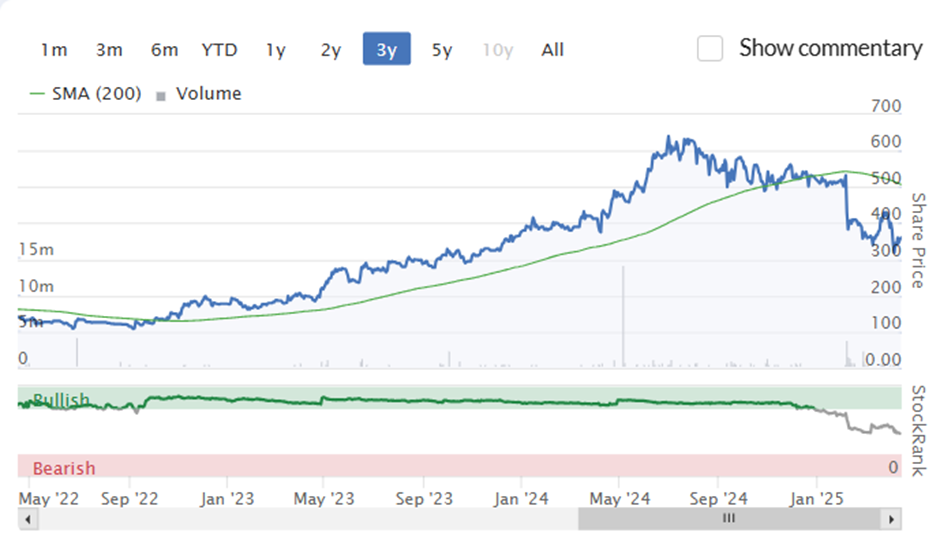Select the 3m time range

[x=109, y=49]
